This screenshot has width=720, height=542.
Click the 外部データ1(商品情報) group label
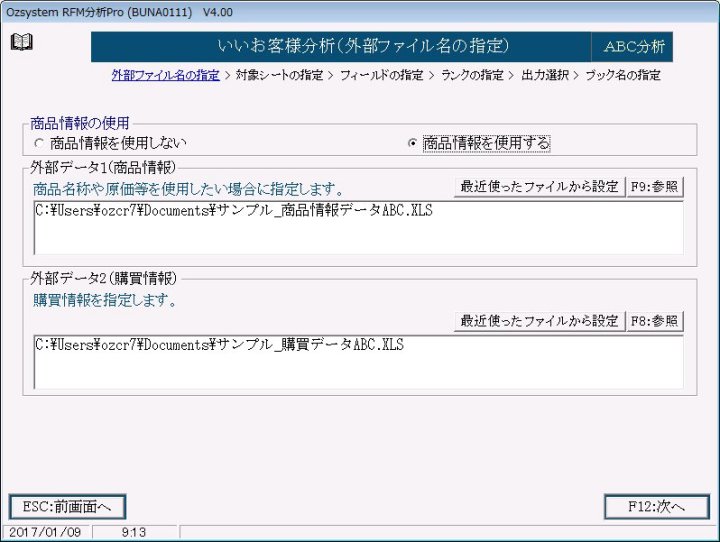click(103, 168)
